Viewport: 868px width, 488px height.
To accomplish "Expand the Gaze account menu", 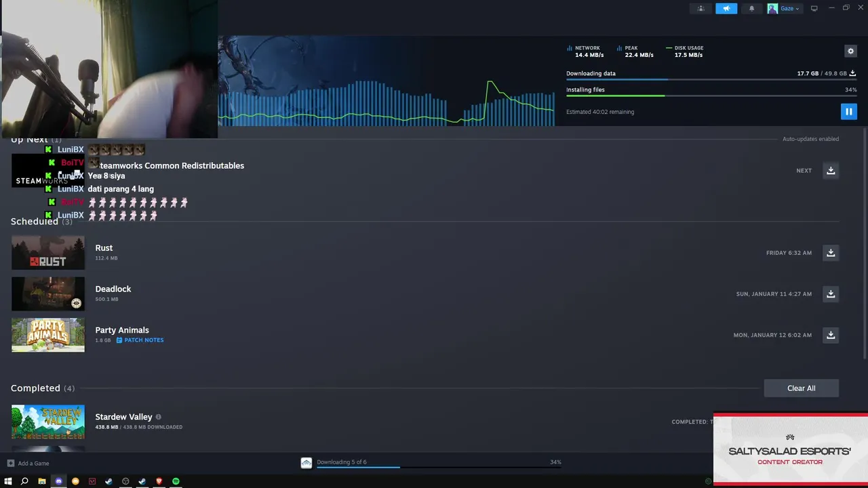I will (785, 8).
